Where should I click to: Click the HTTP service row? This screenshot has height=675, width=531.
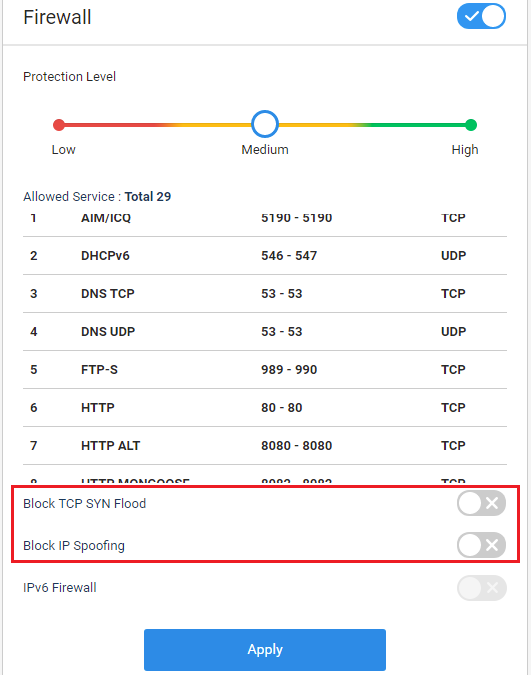tap(265, 408)
